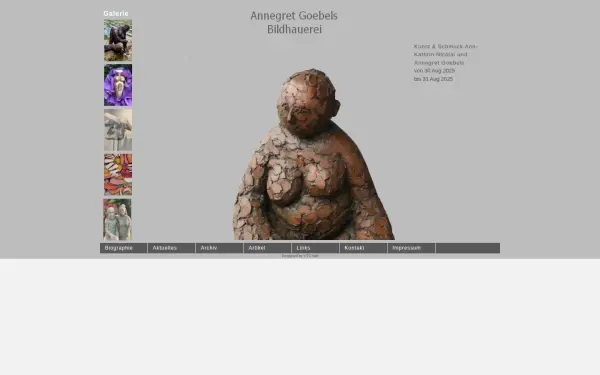Click the 'Designed by' footer credit link
This screenshot has height=375, width=600.
300,256
